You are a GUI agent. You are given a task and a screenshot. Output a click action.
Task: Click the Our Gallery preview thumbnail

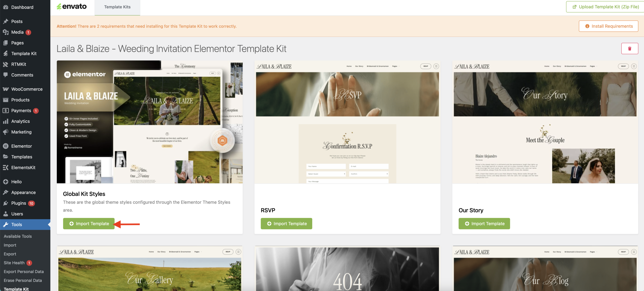[150, 268]
